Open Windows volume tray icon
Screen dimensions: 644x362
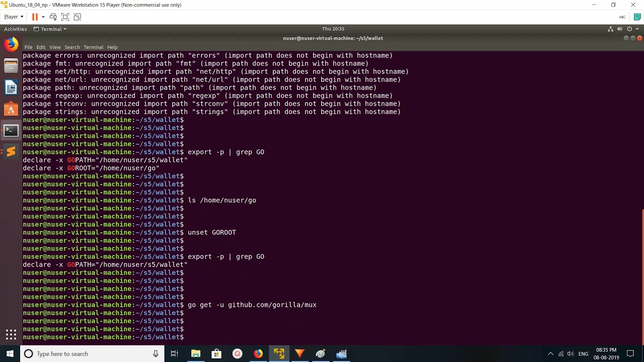(571, 354)
